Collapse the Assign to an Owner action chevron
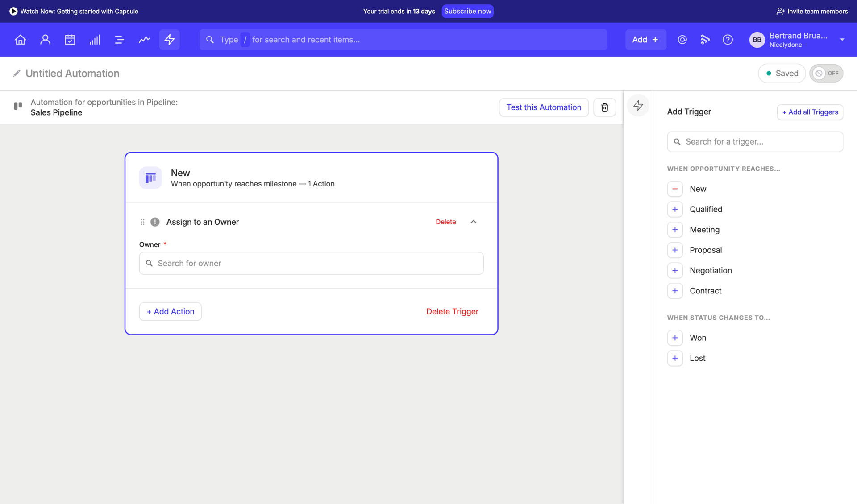857x504 pixels. 473,222
